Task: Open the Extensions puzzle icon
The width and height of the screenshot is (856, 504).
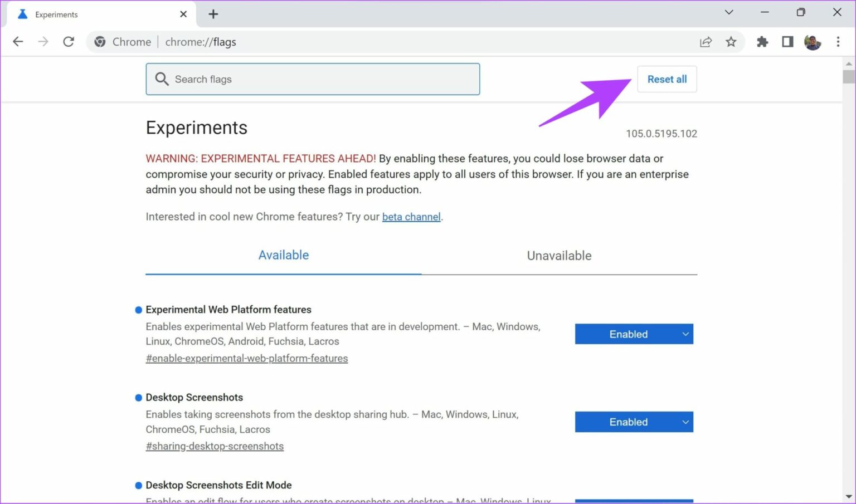Action: point(762,42)
